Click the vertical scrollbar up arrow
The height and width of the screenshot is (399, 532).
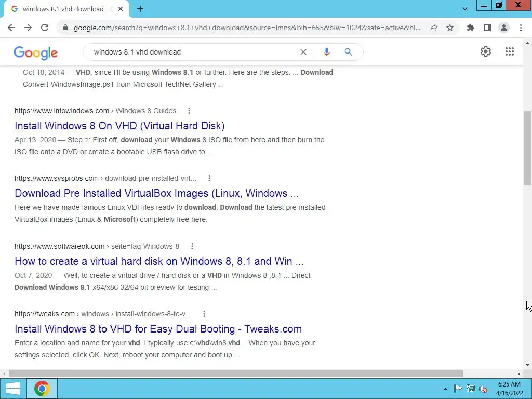point(528,43)
